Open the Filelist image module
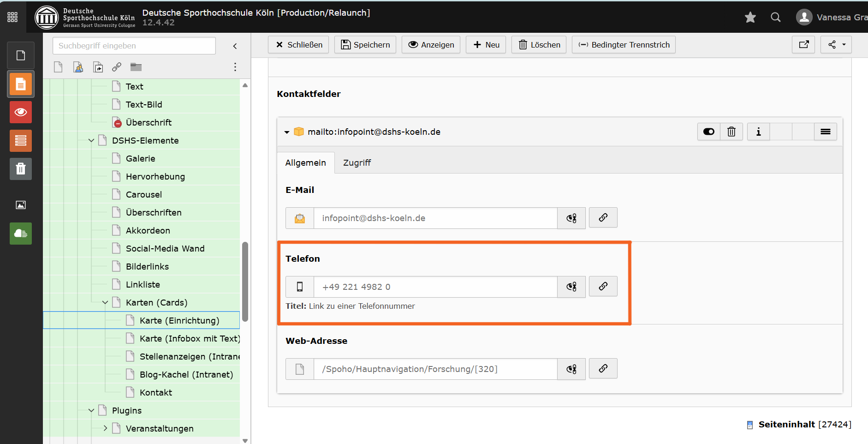Screen dimensions: 868x444 tap(21, 205)
